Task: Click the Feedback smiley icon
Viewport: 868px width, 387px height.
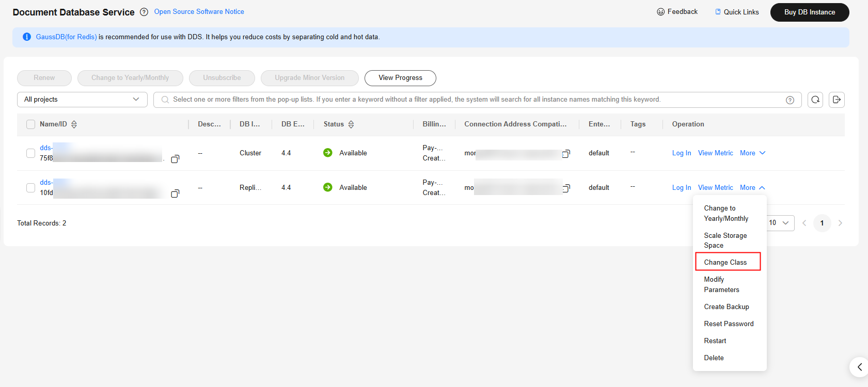Action: [x=660, y=12]
